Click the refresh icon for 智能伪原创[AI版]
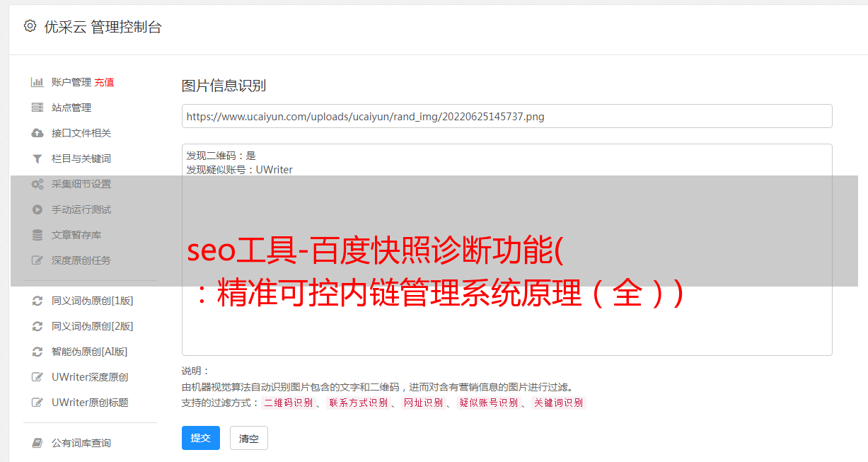Viewport: 868px width, 462px height. 37,352
